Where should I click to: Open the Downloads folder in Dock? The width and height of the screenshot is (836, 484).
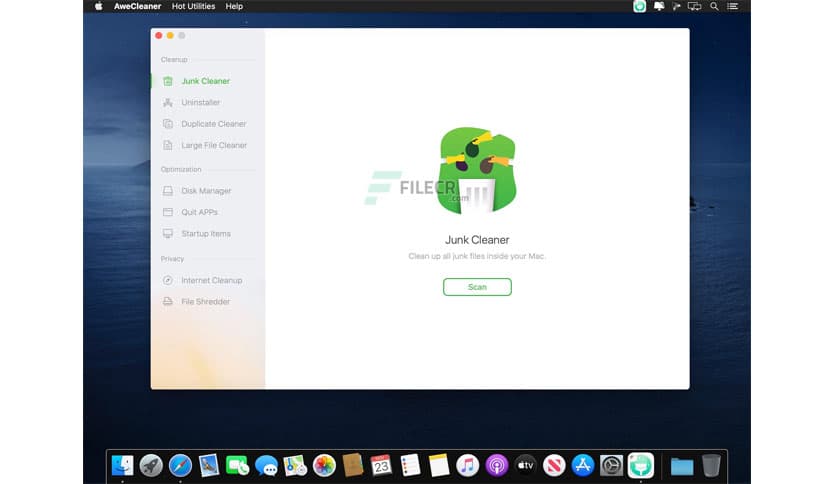point(682,466)
